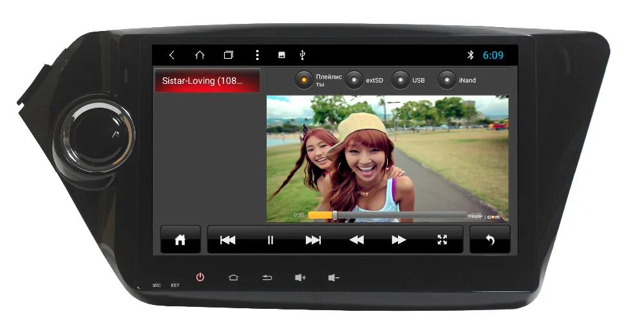This screenshot has width=644, height=325.
Task: Go to player home button
Action: 180,239
